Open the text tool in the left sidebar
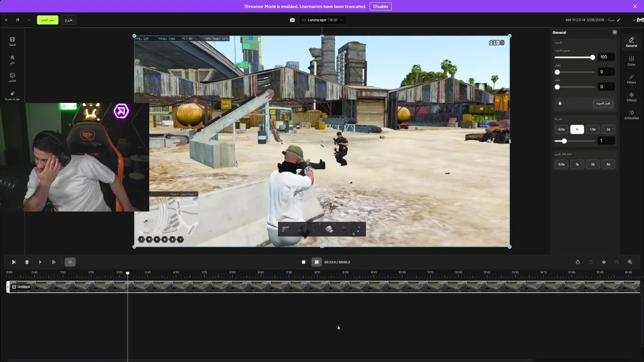 [12, 59]
